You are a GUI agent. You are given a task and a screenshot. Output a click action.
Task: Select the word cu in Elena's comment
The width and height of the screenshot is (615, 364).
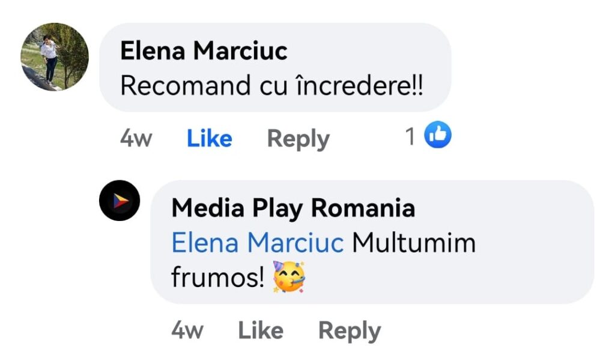(x=273, y=87)
